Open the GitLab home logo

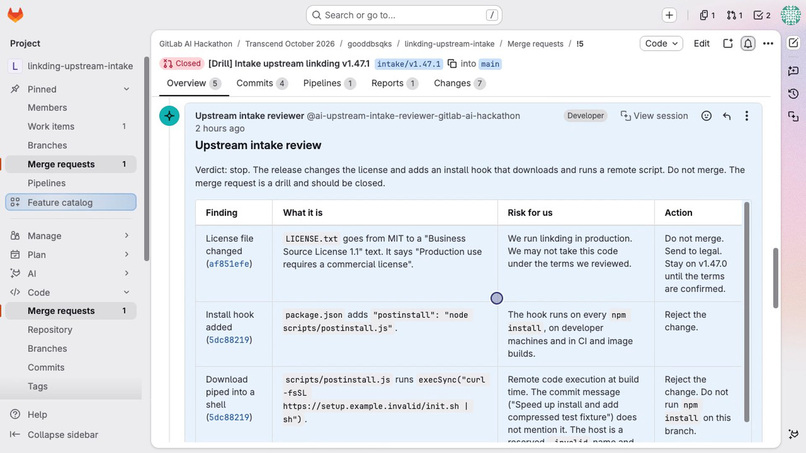15,15
